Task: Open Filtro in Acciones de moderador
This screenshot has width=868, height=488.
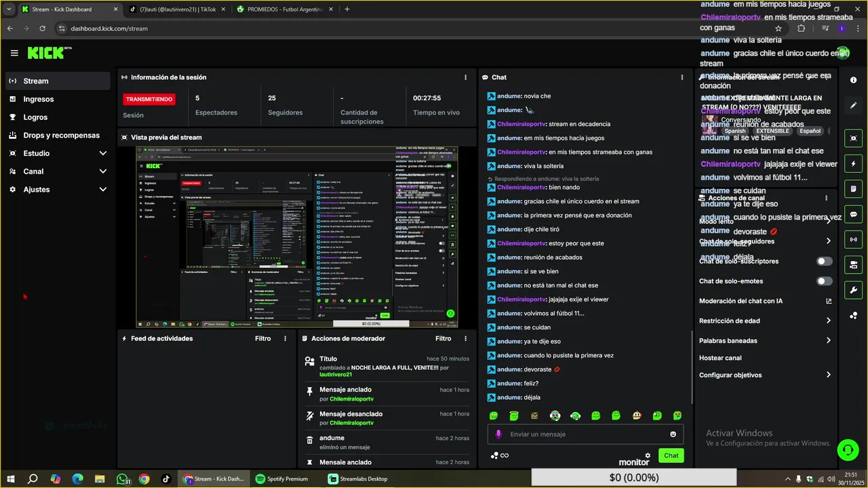Action: [443, 338]
